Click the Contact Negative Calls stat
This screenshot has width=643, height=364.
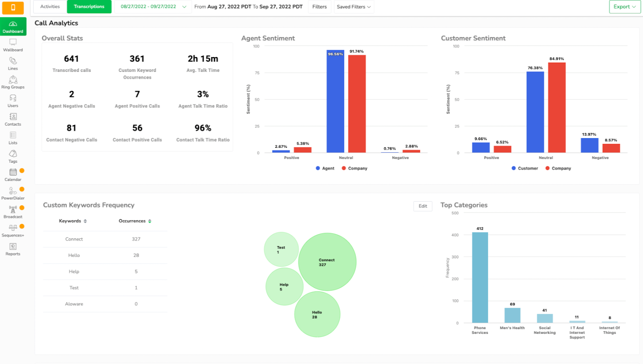pyautogui.click(x=72, y=133)
